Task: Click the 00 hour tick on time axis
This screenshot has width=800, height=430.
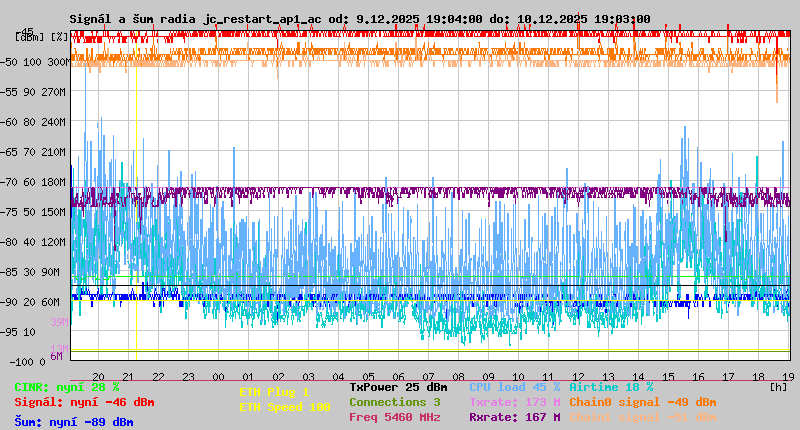Action: pos(218,376)
